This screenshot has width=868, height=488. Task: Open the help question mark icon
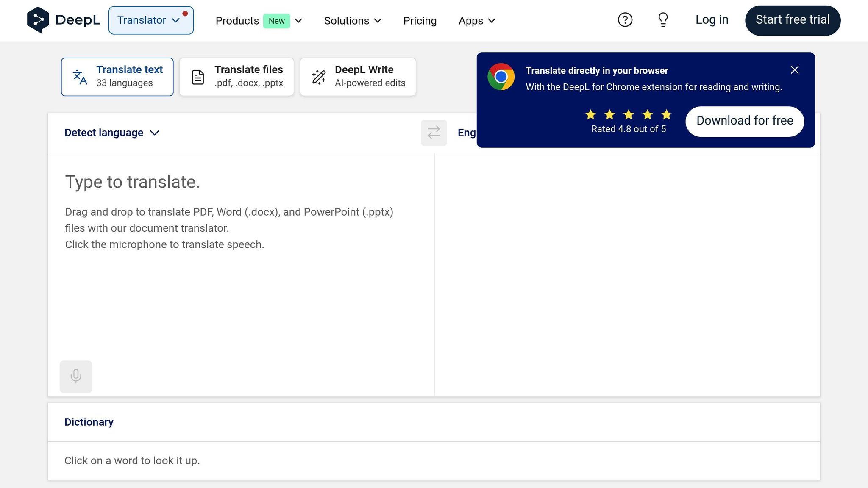(x=625, y=20)
